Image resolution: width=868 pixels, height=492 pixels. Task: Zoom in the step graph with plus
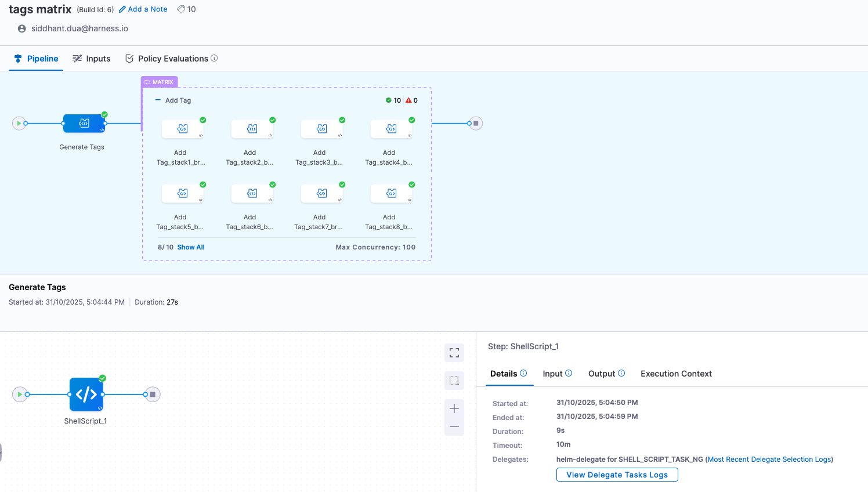[x=454, y=408]
